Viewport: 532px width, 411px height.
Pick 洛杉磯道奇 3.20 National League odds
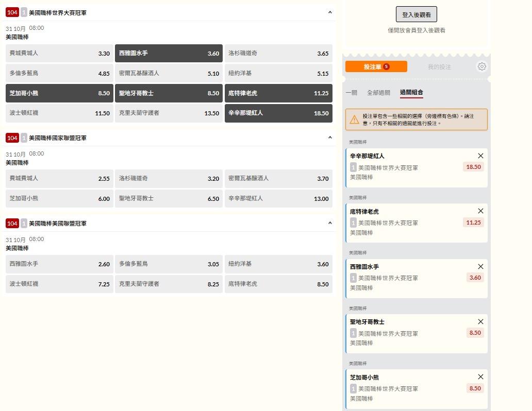pos(169,179)
